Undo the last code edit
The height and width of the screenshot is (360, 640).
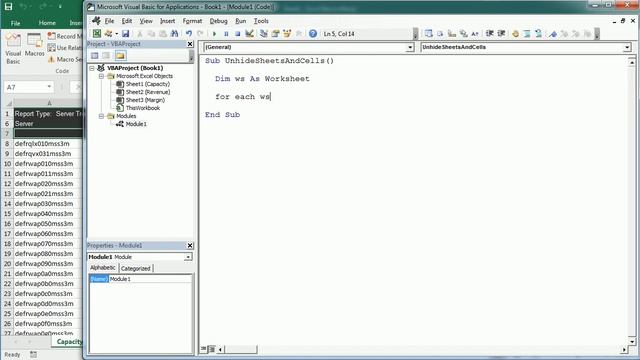(189, 34)
